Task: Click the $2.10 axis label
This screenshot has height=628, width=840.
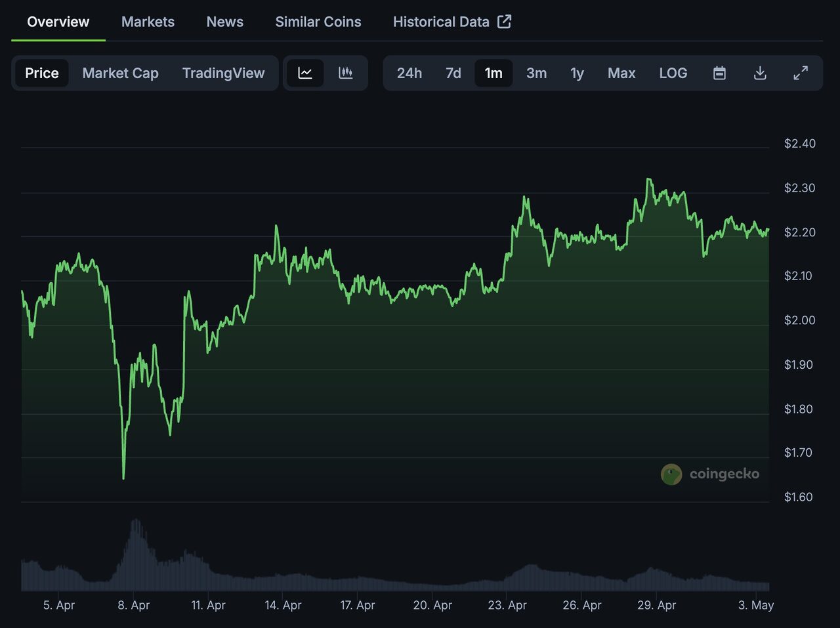Action: click(x=798, y=276)
